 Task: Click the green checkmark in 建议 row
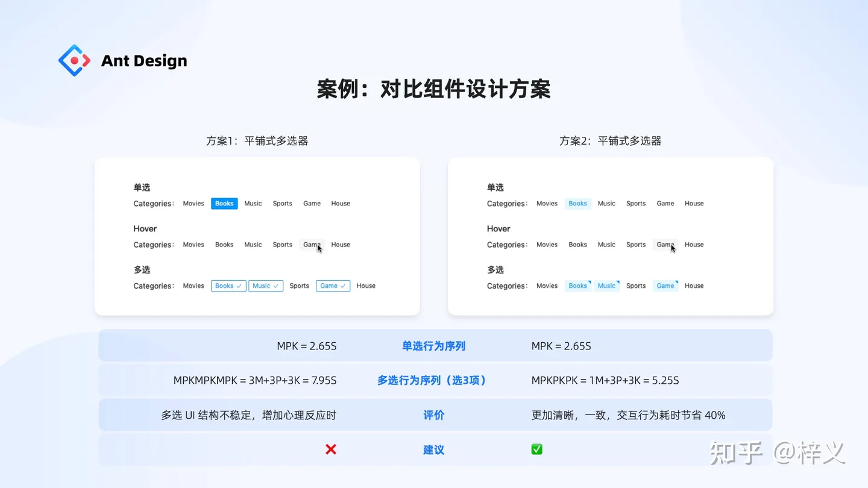[536, 449]
